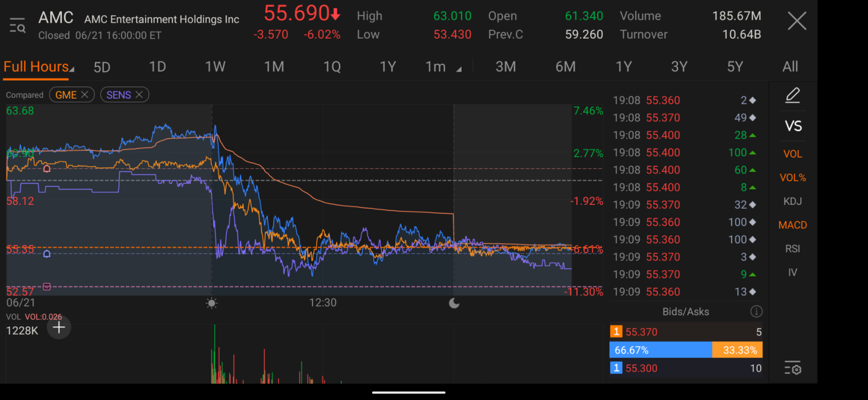868x400 pixels.
Task: Open chart settings list icon
Action: (x=793, y=369)
